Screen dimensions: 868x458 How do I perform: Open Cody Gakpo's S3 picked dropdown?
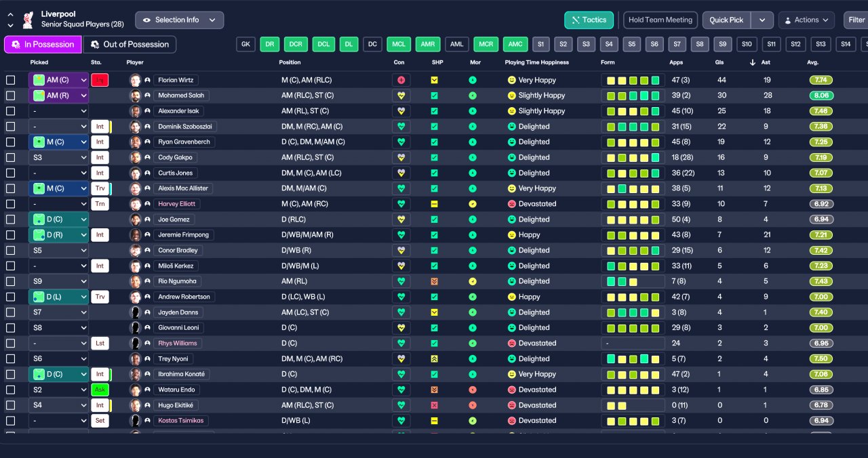click(x=58, y=157)
